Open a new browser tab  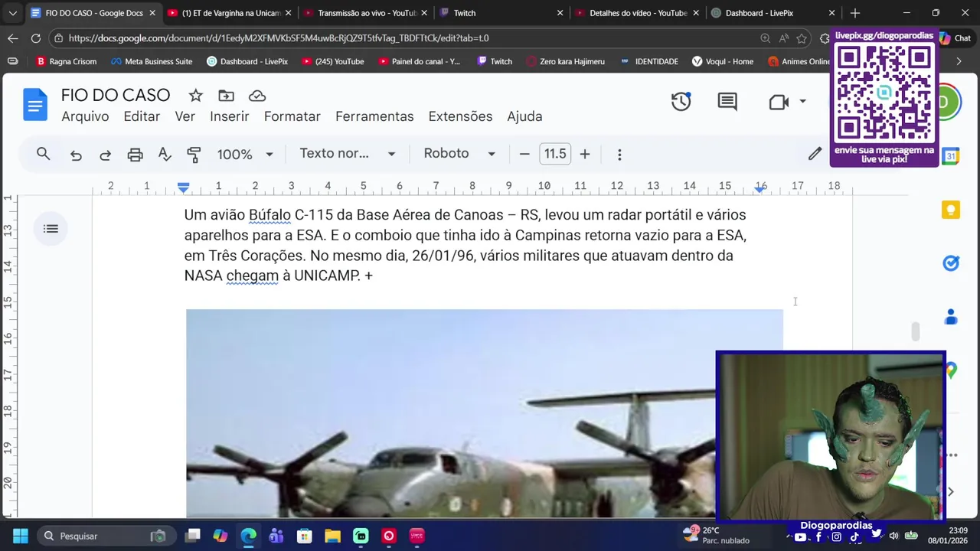(x=855, y=13)
